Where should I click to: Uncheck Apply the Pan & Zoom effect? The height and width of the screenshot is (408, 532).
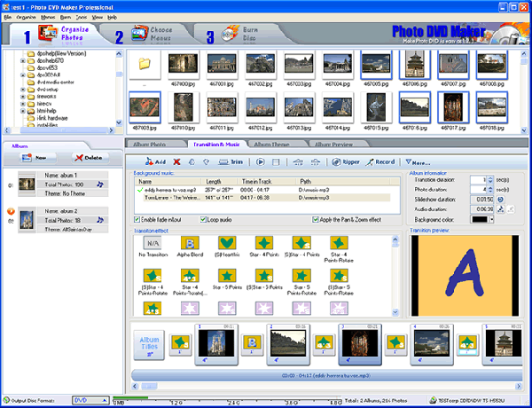[x=316, y=219]
